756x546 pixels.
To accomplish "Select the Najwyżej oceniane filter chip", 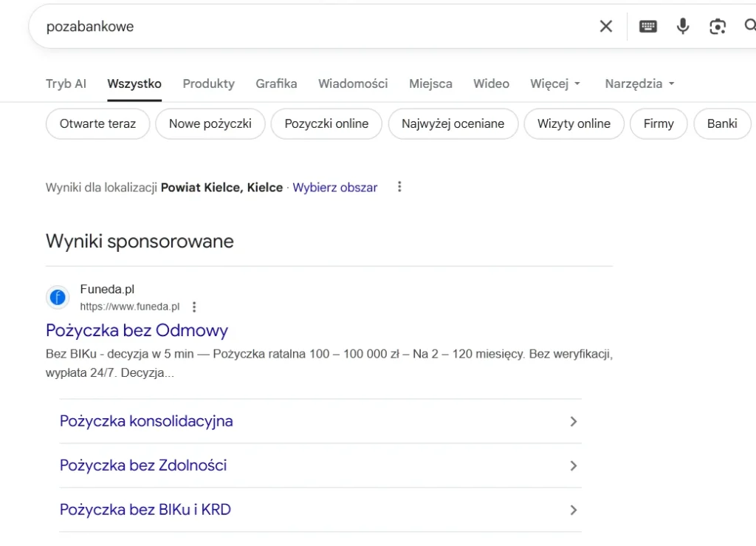I will (453, 123).
